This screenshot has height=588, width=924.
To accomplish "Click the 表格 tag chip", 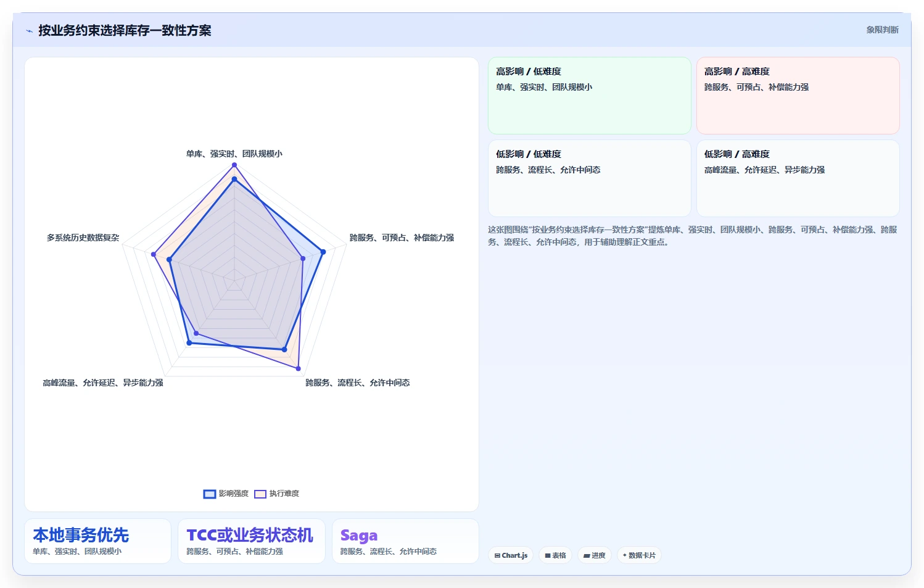I will [555, 555].
